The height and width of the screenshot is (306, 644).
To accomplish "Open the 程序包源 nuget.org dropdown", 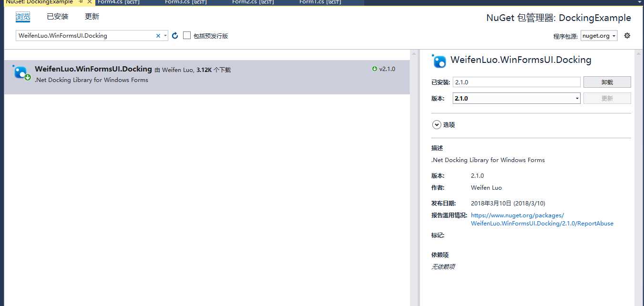I will (x=599, y=36).
